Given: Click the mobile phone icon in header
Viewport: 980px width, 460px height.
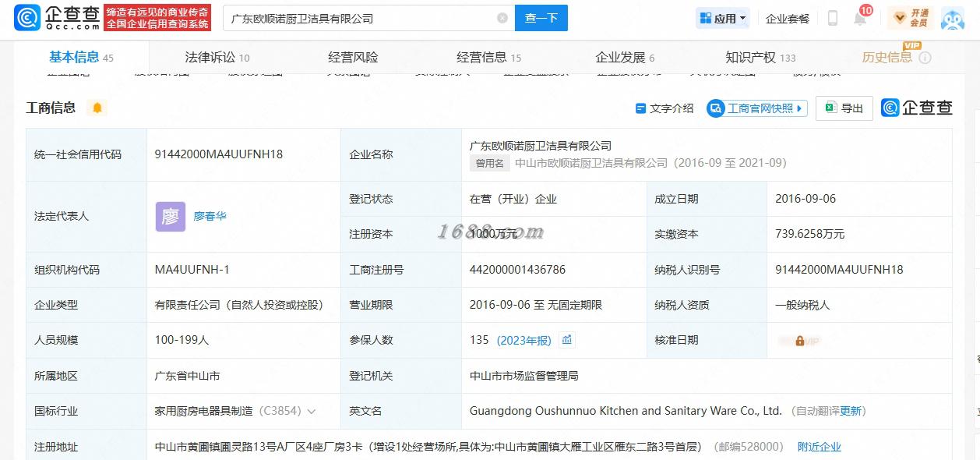Looking at the screenshot, I should click(x=833, y=18).
